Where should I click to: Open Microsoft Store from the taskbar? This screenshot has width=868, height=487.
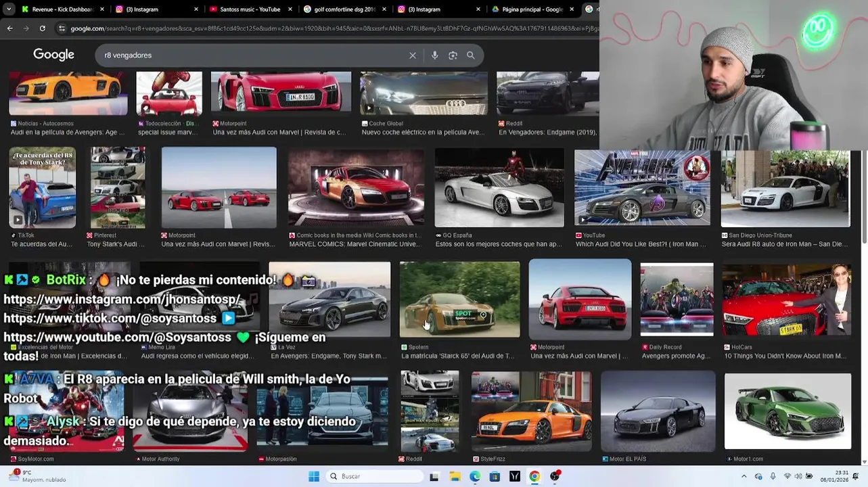tap(495, 476)
